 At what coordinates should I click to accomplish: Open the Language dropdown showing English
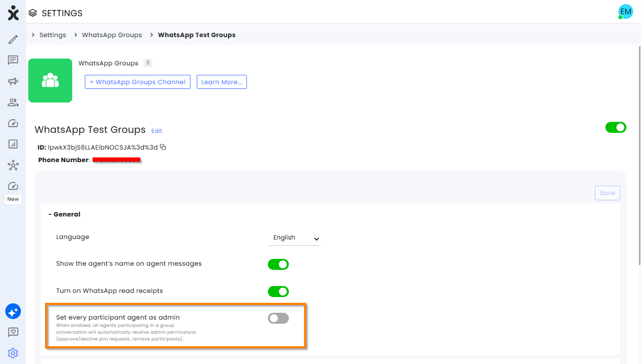point(294,238)
